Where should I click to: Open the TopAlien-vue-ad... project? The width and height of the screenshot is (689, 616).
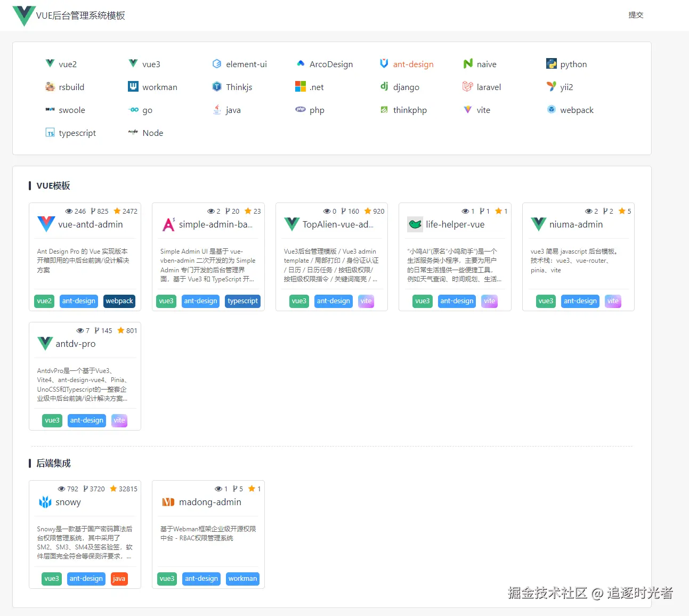point(338,224)
